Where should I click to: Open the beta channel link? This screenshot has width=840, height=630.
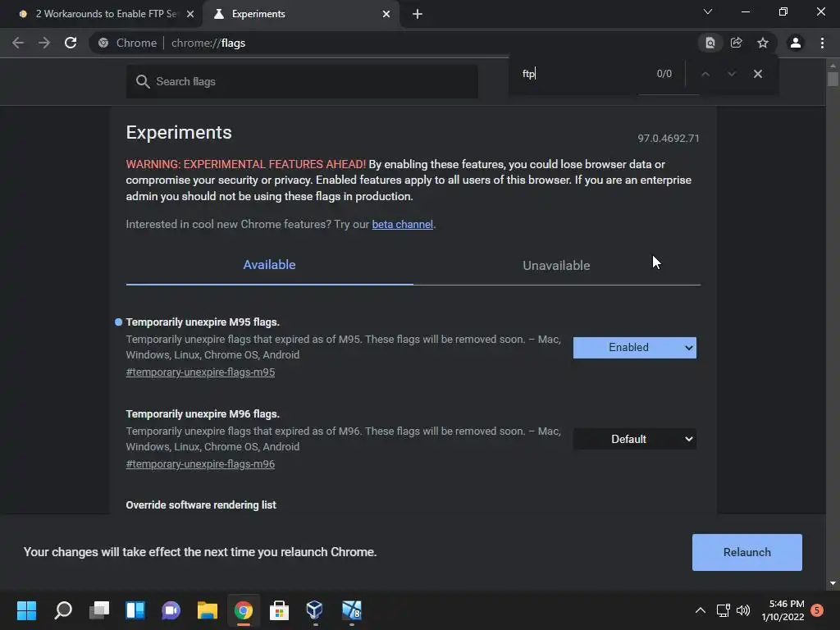pyautogui.click(x=402, y=225)
